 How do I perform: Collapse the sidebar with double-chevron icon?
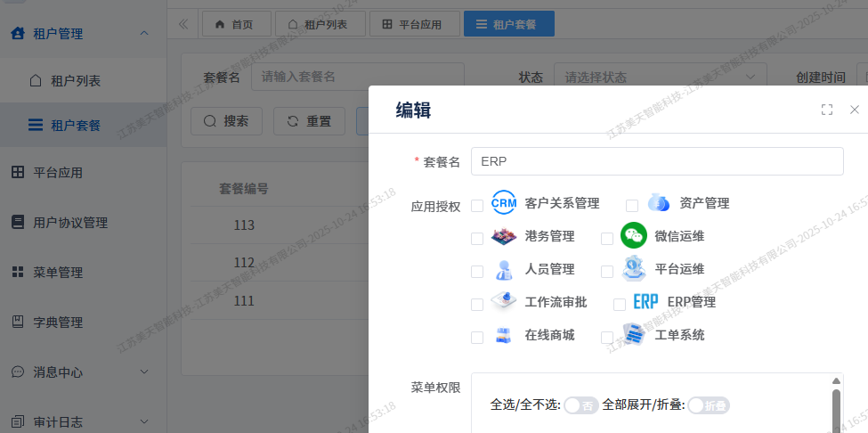[x=183, y=24]
